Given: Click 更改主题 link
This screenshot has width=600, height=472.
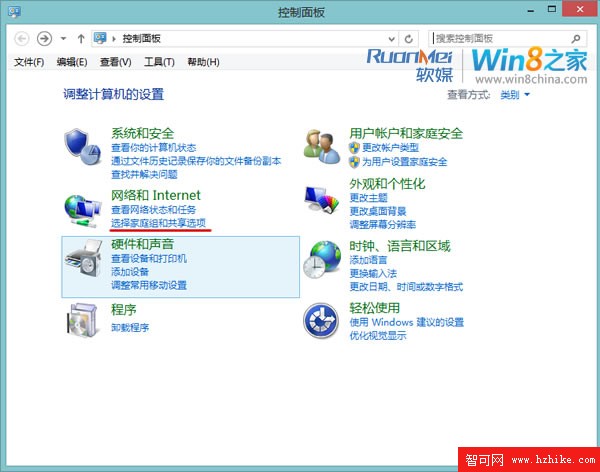Looking at the screenshot, I should pos(368,198).
